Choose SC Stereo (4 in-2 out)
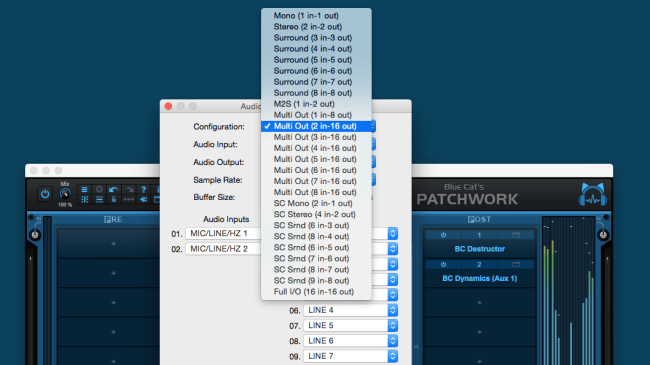This screenshot has width=650, height=365. coord(316,214)
